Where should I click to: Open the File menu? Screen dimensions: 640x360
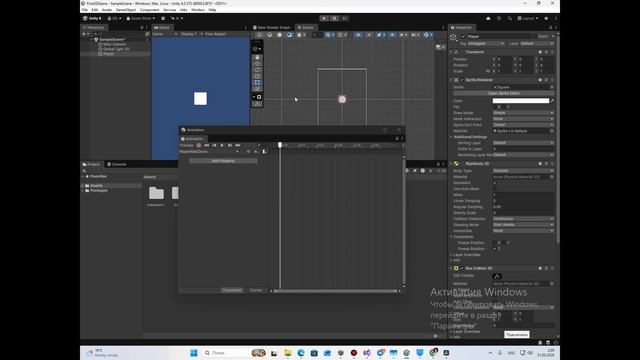tap(84, 10)
